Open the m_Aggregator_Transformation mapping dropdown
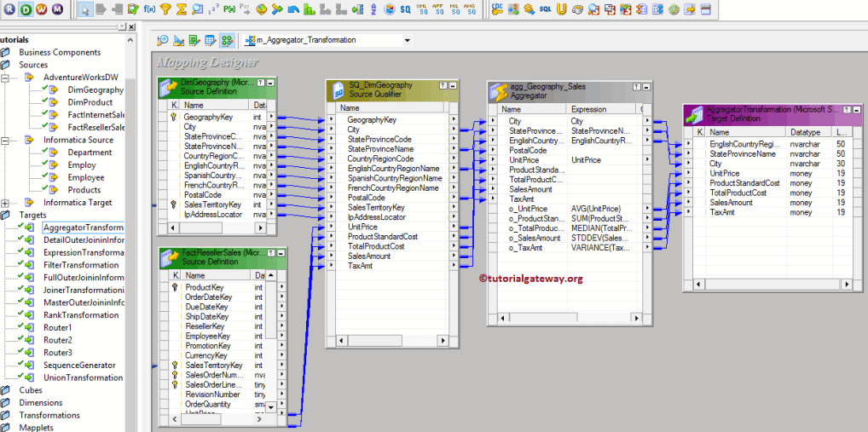 click(x=408, y=40)
